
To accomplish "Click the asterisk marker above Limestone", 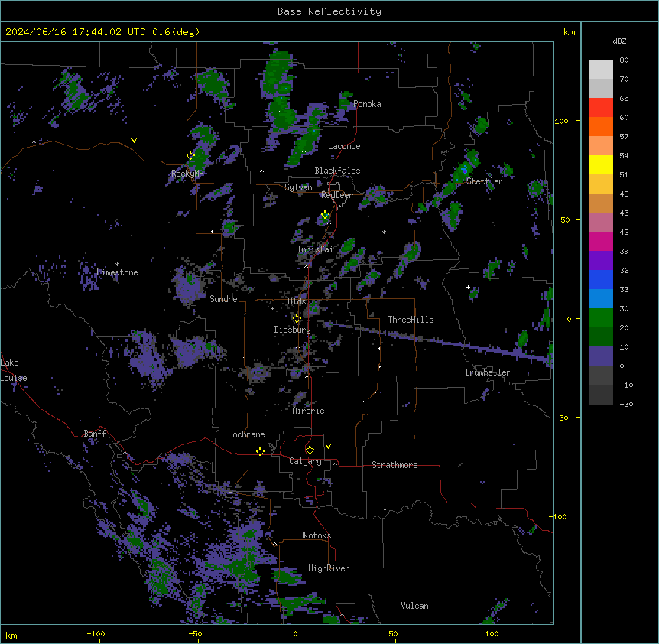I will [x=117, y=265].
